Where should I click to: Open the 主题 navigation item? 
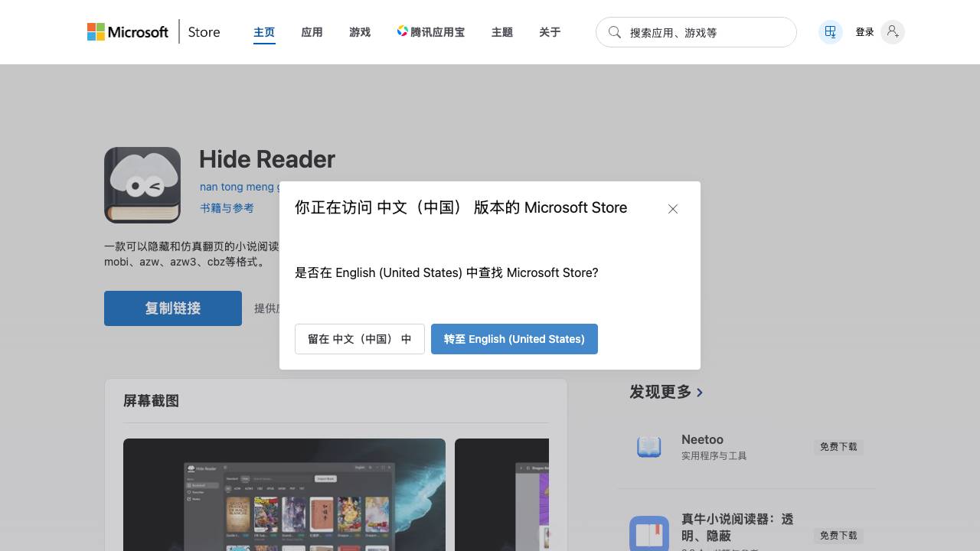[x=501, y=32]
